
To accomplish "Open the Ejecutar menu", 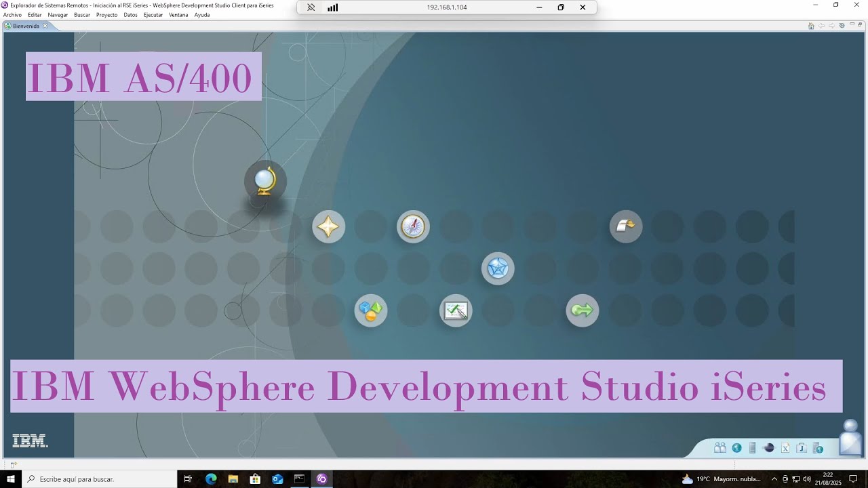I will click(153, 15).
